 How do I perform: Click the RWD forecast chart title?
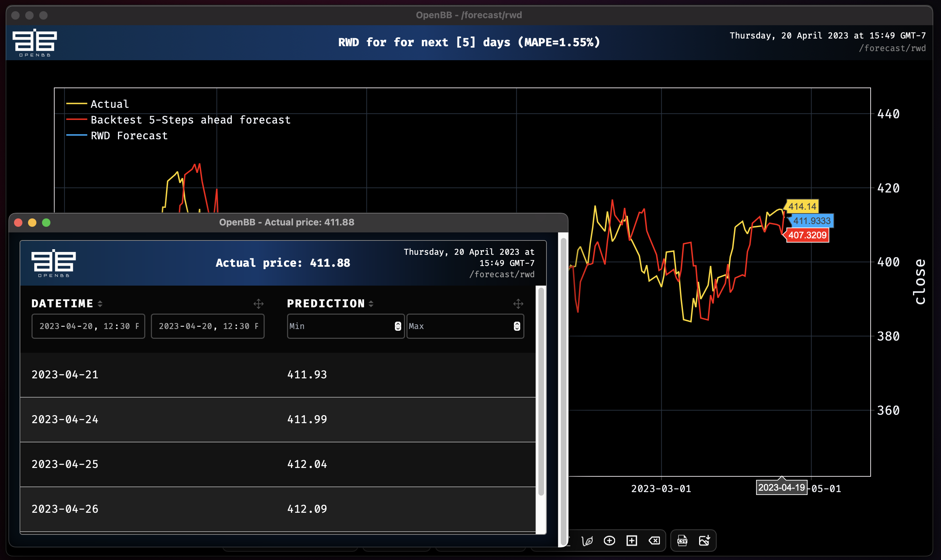(469, 42)
